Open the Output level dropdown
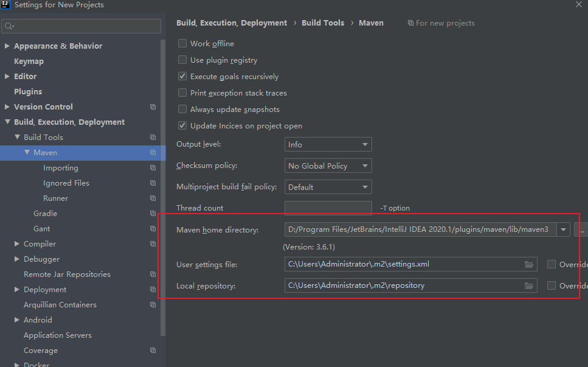Viewport: 588px width, 367px height. 328,145
